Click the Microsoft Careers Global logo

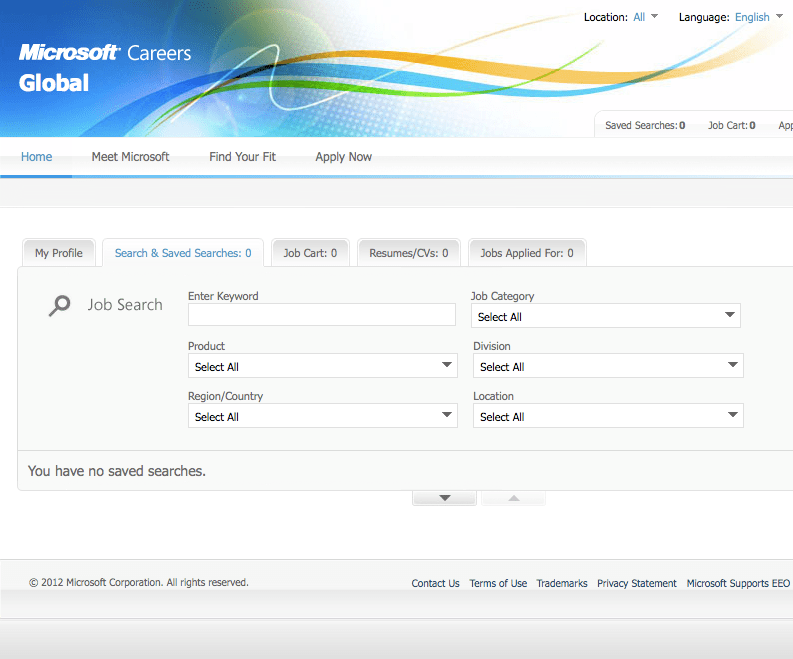105,68
